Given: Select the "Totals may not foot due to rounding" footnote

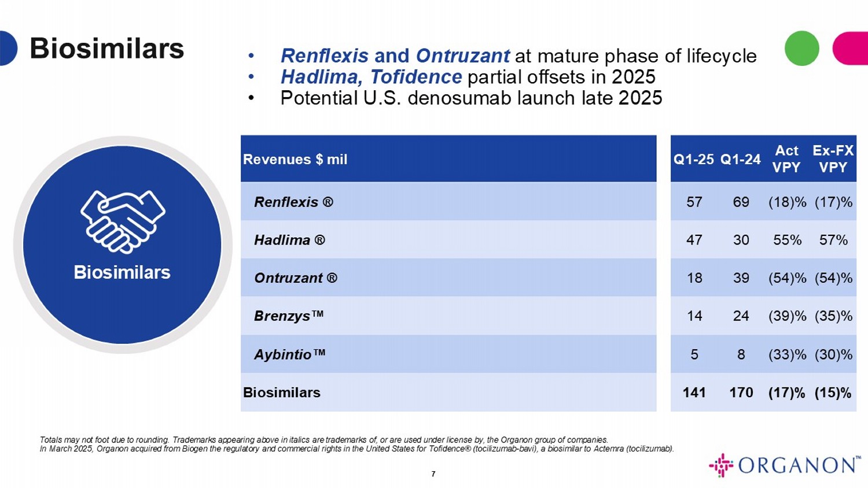Looking at the screenshot, I should pyautogui.click(x=324, y=440).
